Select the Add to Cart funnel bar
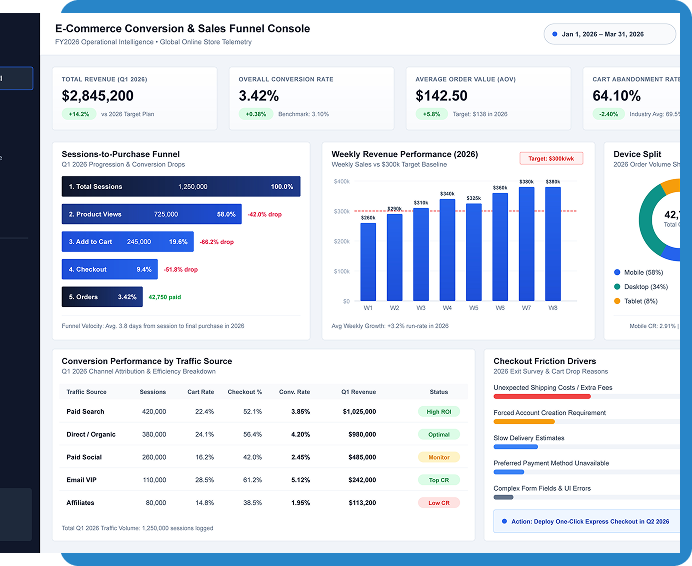The height and width of the screenshot is (566, 692). 128,241
